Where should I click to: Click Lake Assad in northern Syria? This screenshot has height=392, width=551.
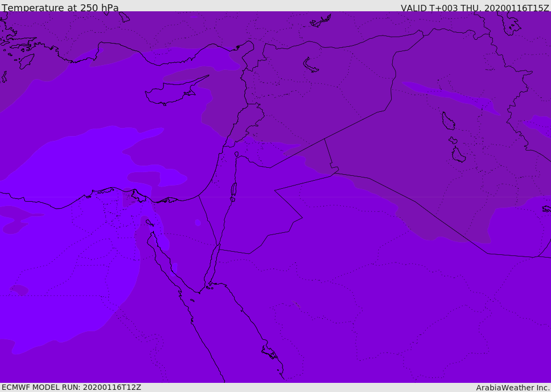[311, 65]
